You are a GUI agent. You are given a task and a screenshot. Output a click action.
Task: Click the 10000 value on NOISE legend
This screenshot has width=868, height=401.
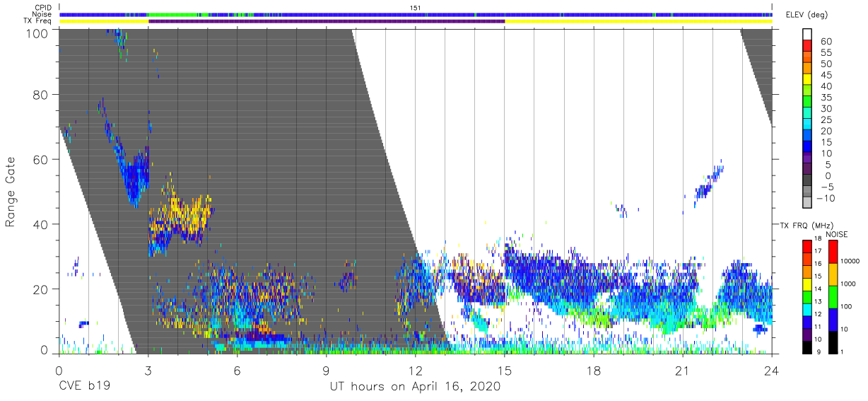coord(852,262)
